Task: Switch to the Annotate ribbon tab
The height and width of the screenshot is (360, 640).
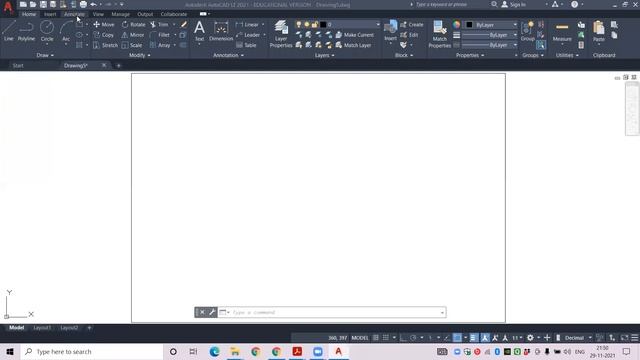Action: [x=74, y=14]
